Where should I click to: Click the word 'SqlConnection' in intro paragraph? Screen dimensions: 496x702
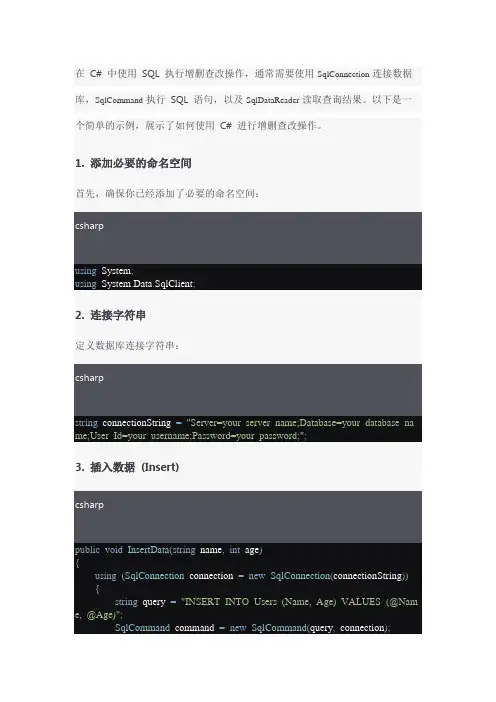pyautogui.click(x=343, y=74)
